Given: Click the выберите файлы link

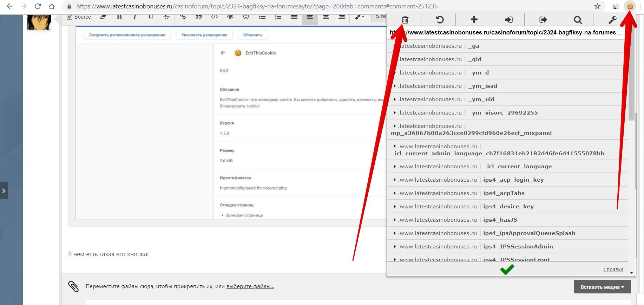Looking at the screenshot, I should (x=250, y=286).
